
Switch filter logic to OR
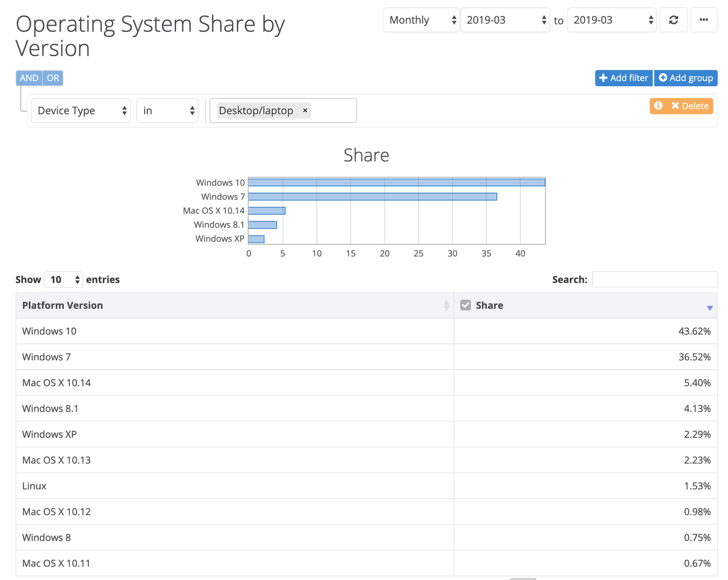click(52, 78)
